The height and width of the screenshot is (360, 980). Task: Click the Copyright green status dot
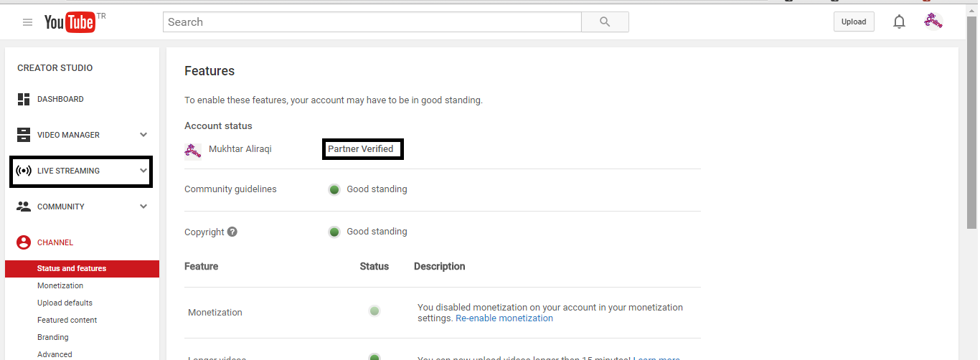[334, 232]
